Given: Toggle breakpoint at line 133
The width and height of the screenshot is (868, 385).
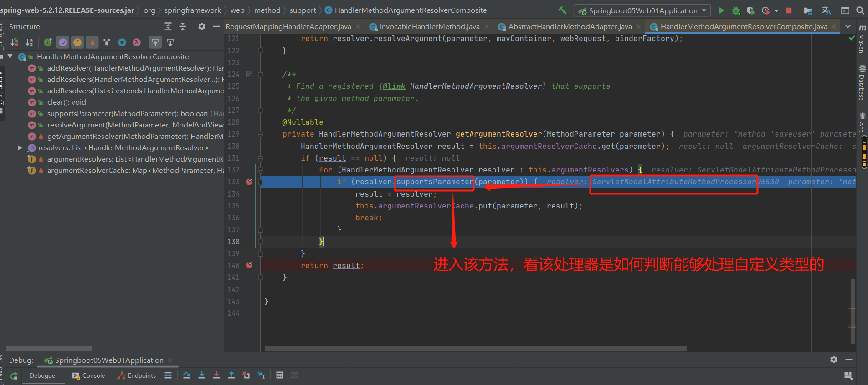Looking at the screenshot, I should coord(249,182).
